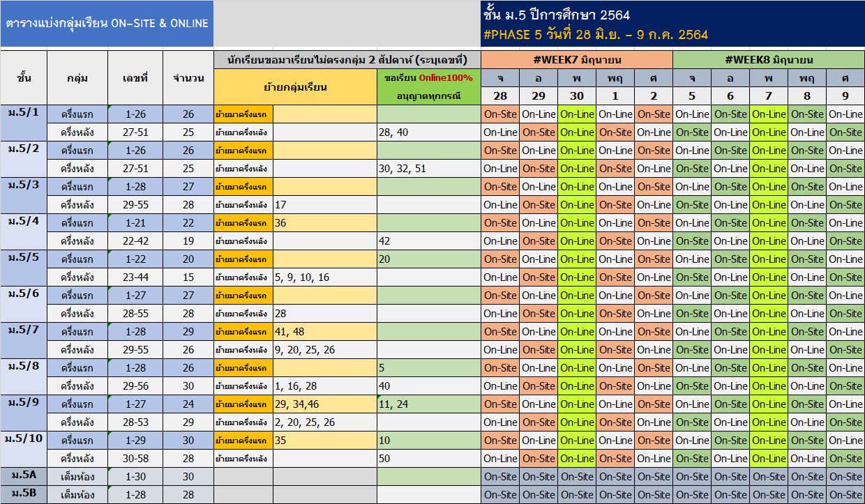This screenshot has width=865, height=504.
Task: Select the ม.5/3 class cell
Action: point(24,196)
